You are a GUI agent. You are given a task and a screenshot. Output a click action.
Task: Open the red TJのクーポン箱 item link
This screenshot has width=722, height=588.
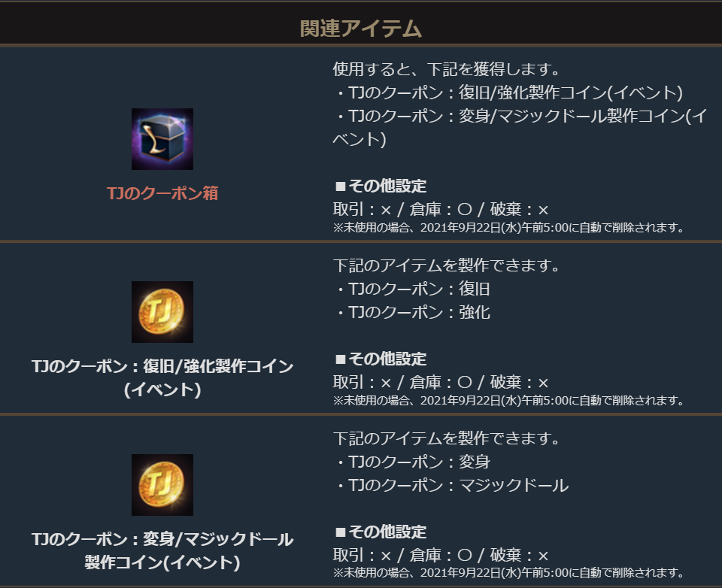pyautogui.click(x=162, y=193)
